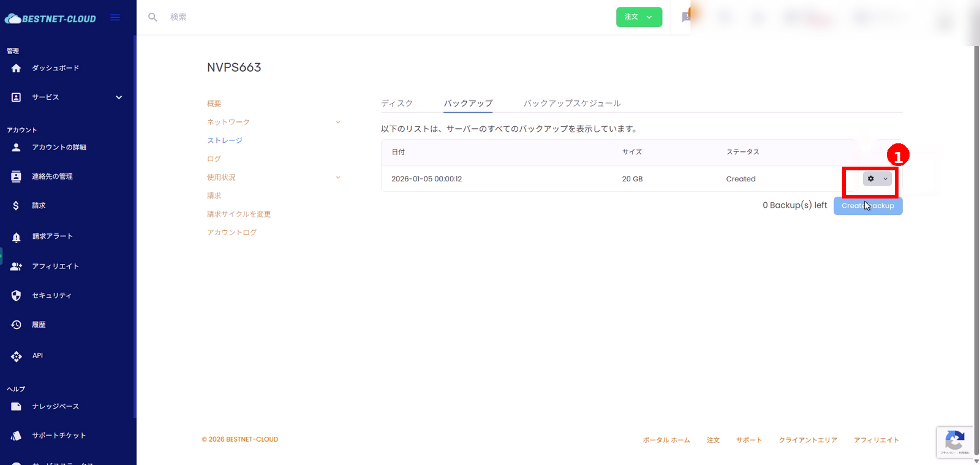This screenshot has height=465, width=980.
Task: Expand the 使用状況 submenu chevron
Action: (337, 178)
